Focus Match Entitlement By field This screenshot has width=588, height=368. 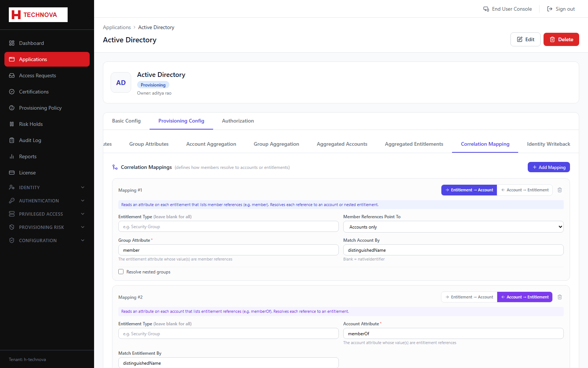tap(229, 362)
